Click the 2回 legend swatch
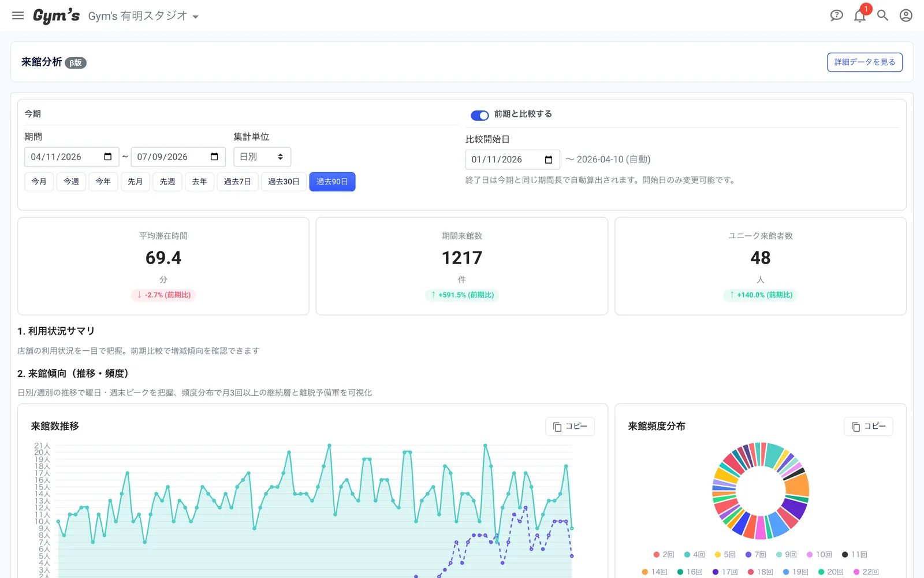This screenshot has width=924, height=578. (657, 554)
